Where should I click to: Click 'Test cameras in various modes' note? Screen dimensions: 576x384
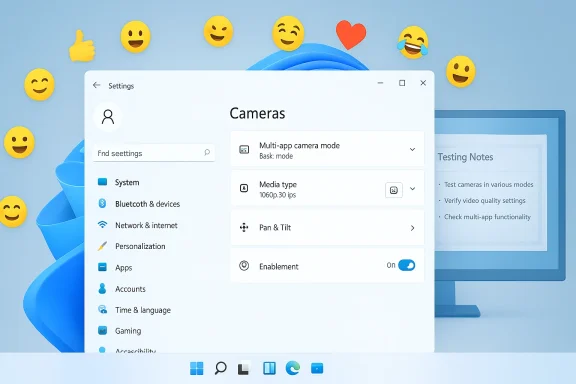[489, 184]
